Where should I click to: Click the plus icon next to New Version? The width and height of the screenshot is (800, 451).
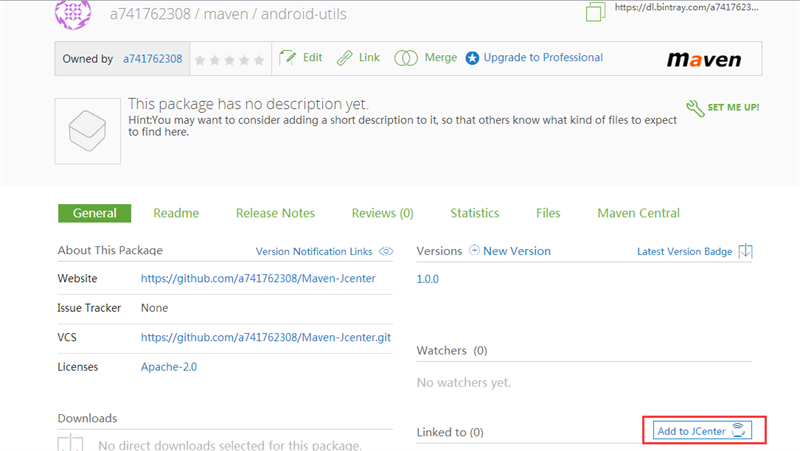(474, 250)
